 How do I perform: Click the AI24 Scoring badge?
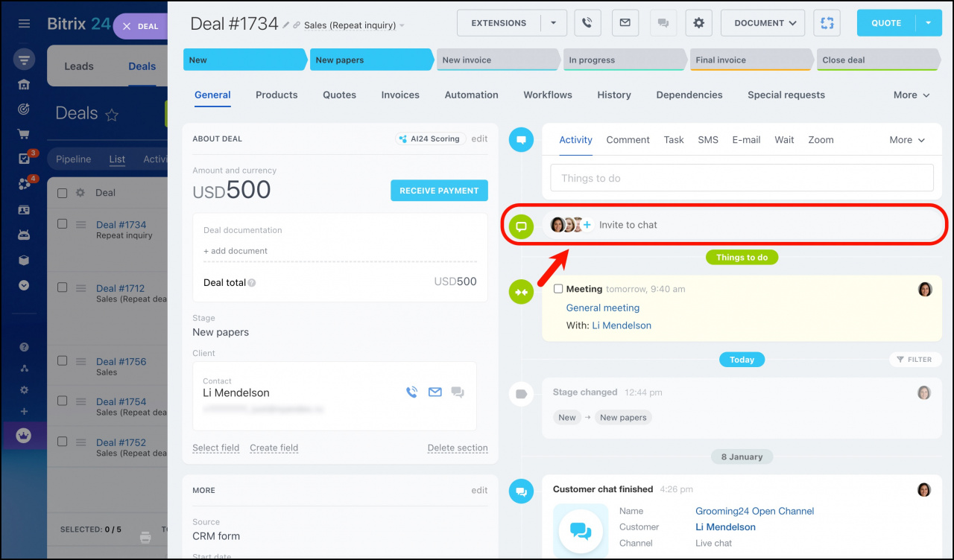(430, 139)
